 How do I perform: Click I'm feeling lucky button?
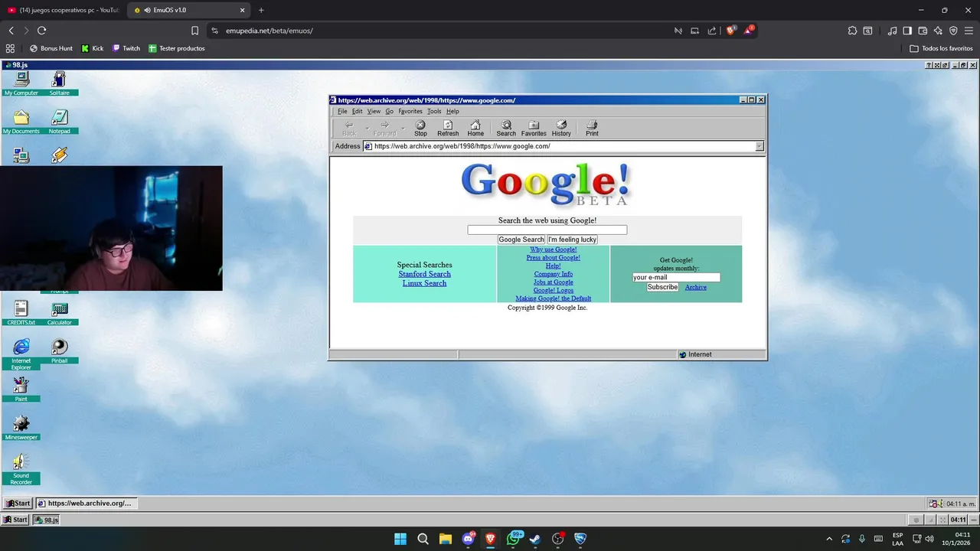pyautogui.click(x=572, y=240)
